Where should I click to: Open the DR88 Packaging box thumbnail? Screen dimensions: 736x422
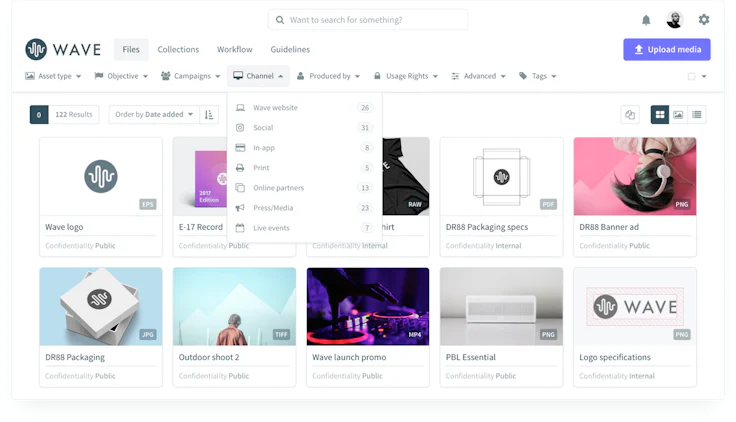pyautogui.click(x=101, y=307)
